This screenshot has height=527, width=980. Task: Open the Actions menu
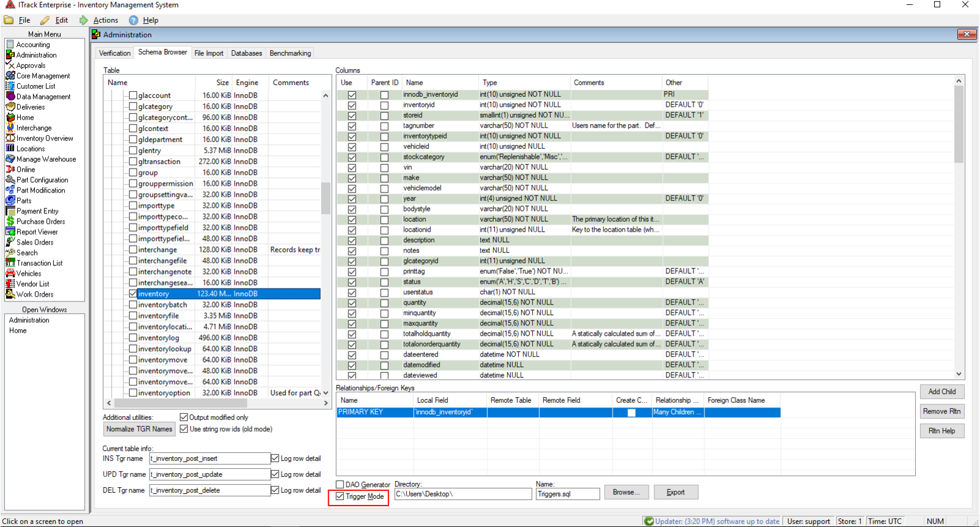[105, 20]
